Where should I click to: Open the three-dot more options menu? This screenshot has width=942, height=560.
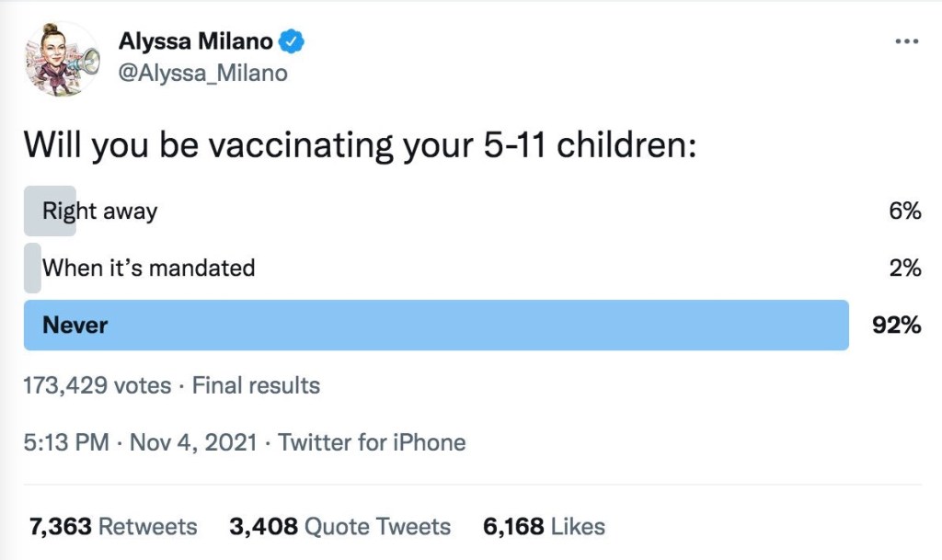(906, 41)
